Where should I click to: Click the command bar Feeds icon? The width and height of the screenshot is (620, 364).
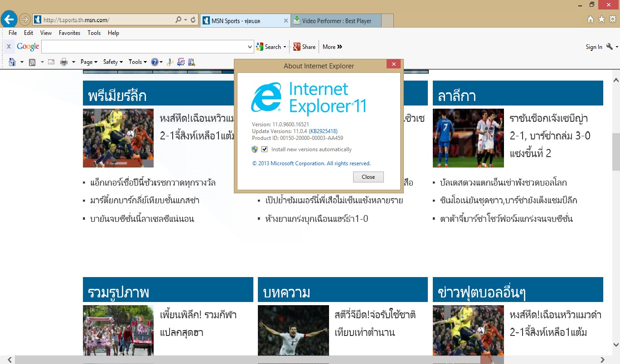(32, 62)
